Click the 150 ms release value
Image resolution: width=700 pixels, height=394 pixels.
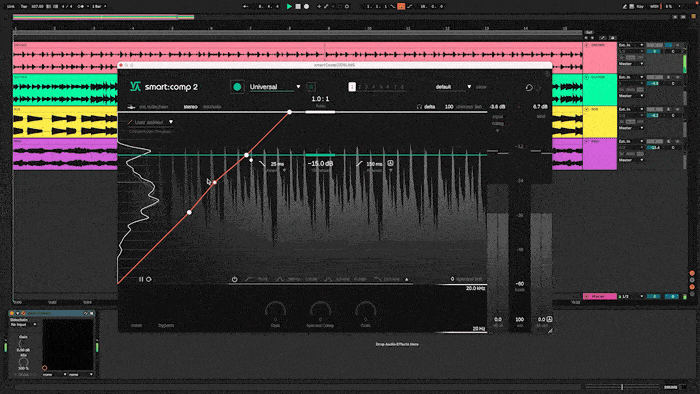tap(374, 164)
